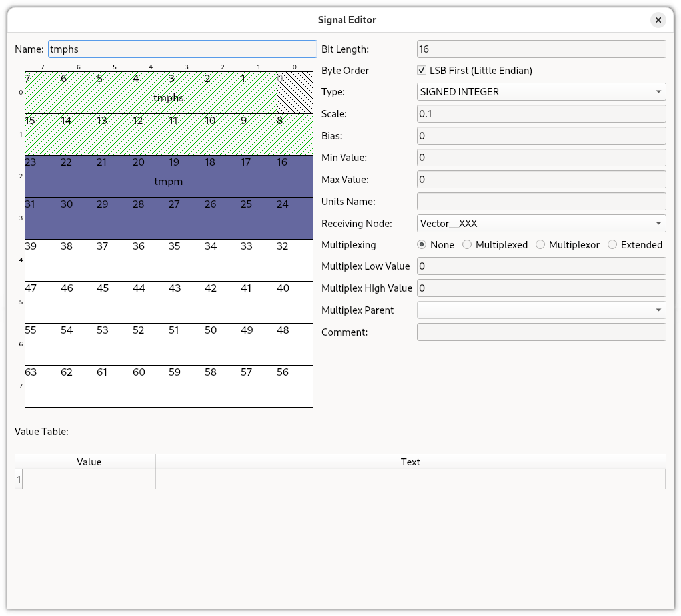Select Extended multiplexing mode
Image resolution: width=681 pixels, height=616 pixels.
[612, 245]
